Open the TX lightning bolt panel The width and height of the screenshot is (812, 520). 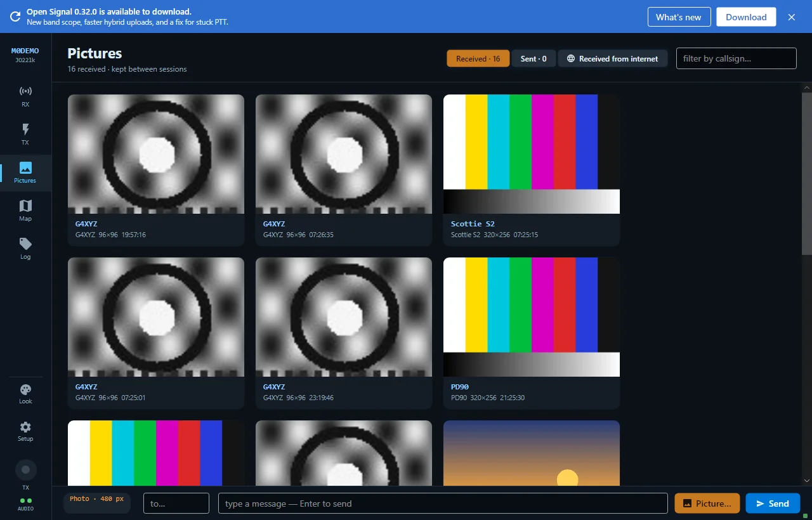pyautogui.click(x=25, y=134)
